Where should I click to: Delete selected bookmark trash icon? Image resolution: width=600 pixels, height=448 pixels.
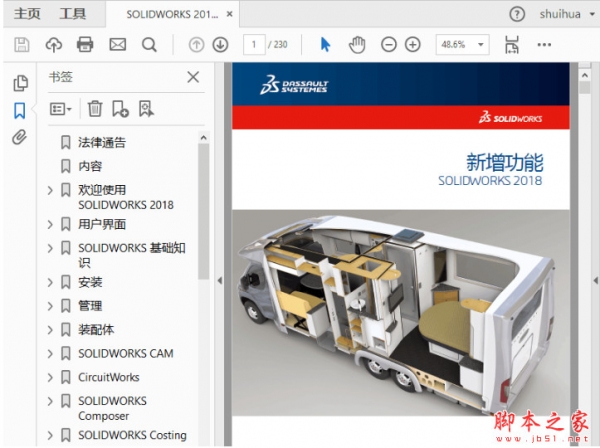coord(95,109)
